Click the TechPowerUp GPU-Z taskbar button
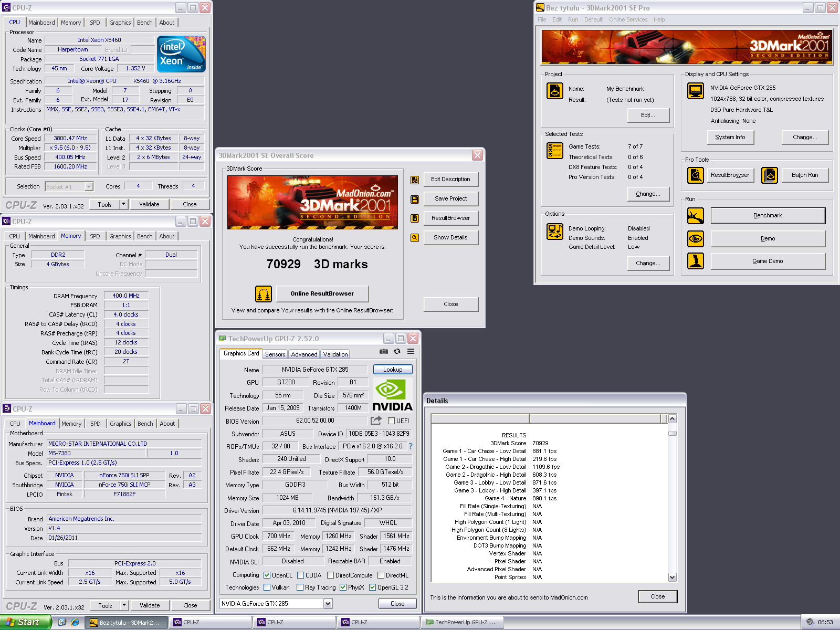This screenshot has width=840, height=630. point(464,623)
